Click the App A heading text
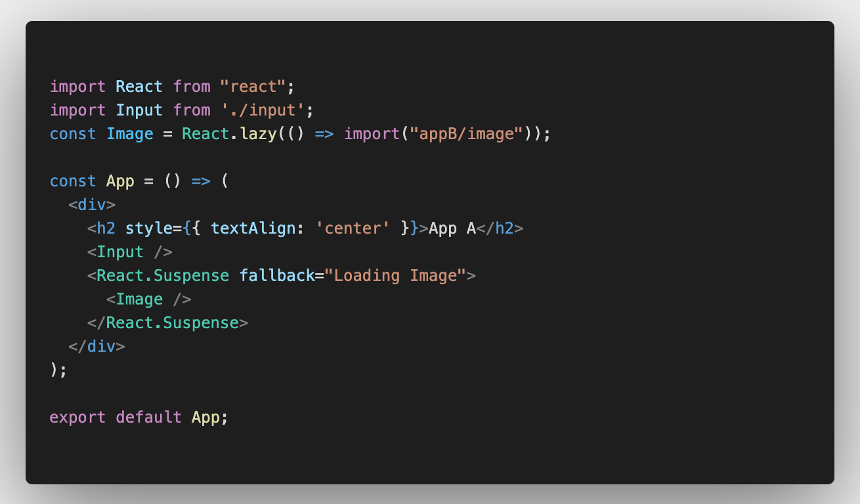Viewport: 860px width, 504px height. (x=452, y=228)
